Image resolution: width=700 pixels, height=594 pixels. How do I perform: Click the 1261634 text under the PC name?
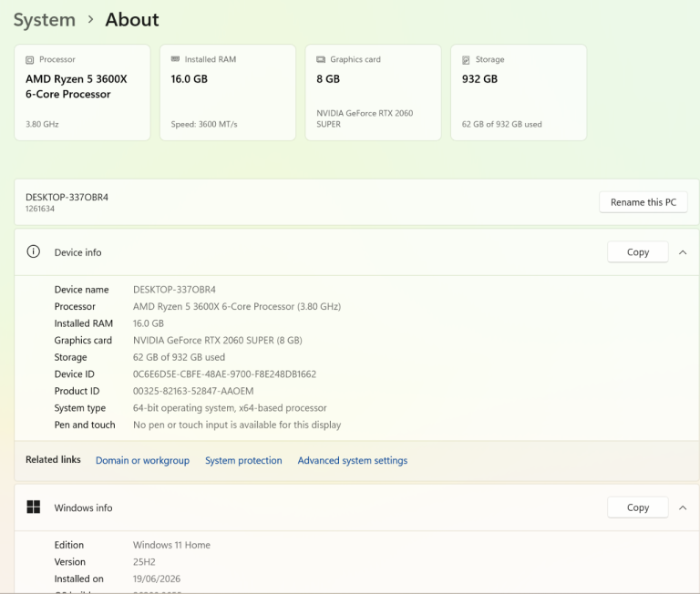pyautogui.click(x=40, y=209)
